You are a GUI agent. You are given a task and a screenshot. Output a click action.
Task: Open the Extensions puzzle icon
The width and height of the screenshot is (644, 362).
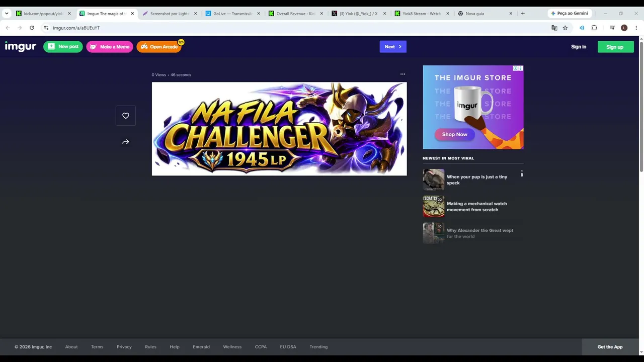coord(594,28)
